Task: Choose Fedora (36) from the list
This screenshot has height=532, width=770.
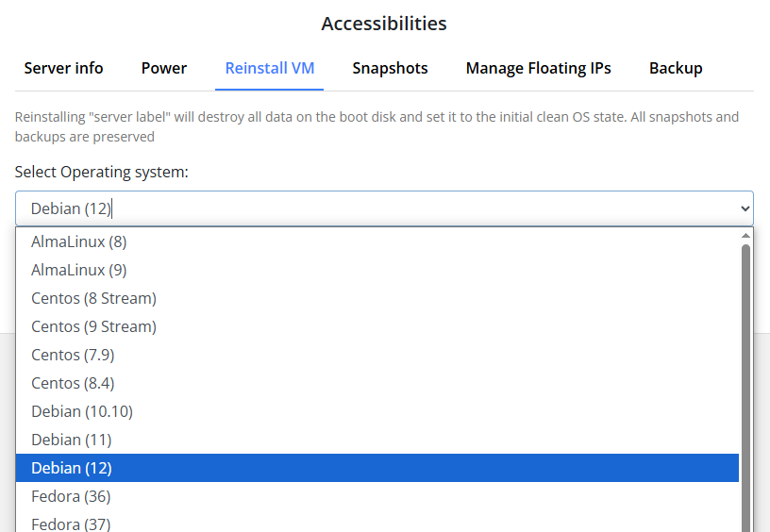Action: [x=72, y=496]
